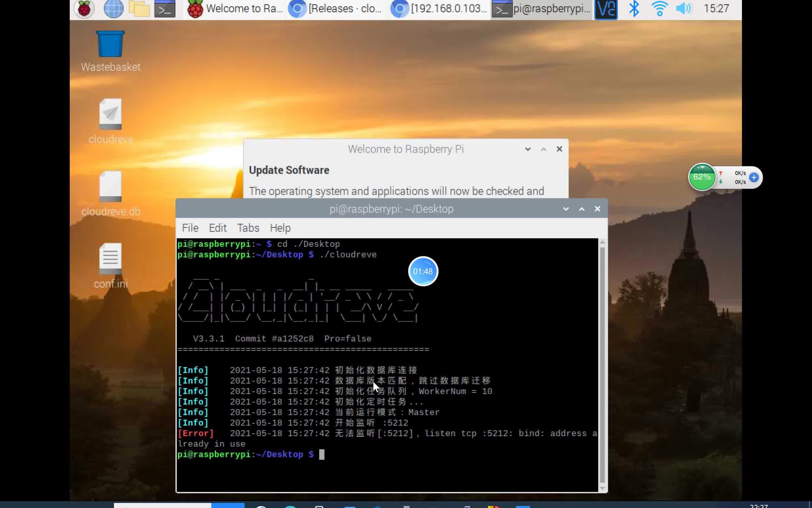The width and height of the screenshot is (812, 508).
Task: Click the V3.3.1 Commit #a1252c8 version line
Action: [x=282, y=339]
